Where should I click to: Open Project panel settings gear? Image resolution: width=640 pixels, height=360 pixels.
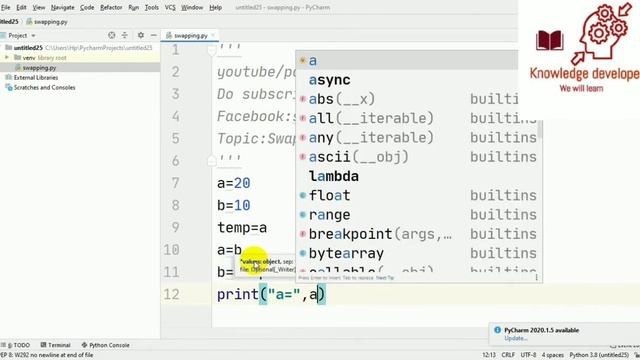[x=141, y=36]
